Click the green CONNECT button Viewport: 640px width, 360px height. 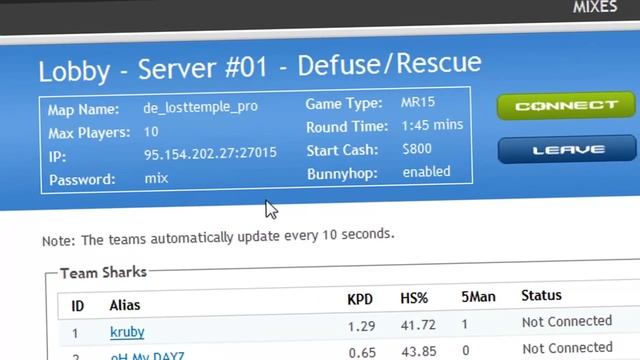coord(566,106)
